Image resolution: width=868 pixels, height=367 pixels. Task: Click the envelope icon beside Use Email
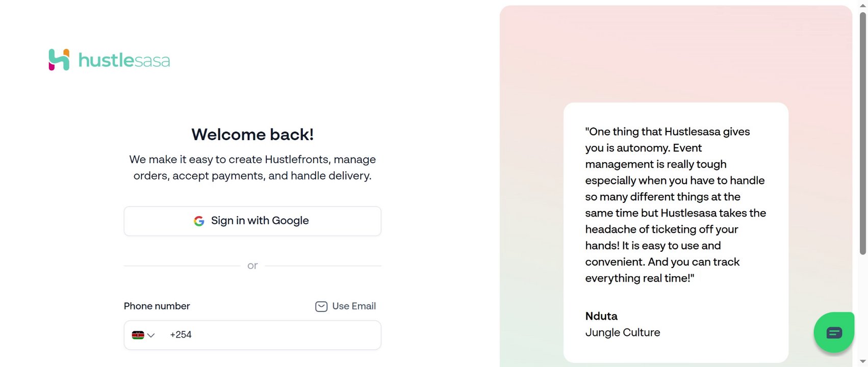point(321,306)
